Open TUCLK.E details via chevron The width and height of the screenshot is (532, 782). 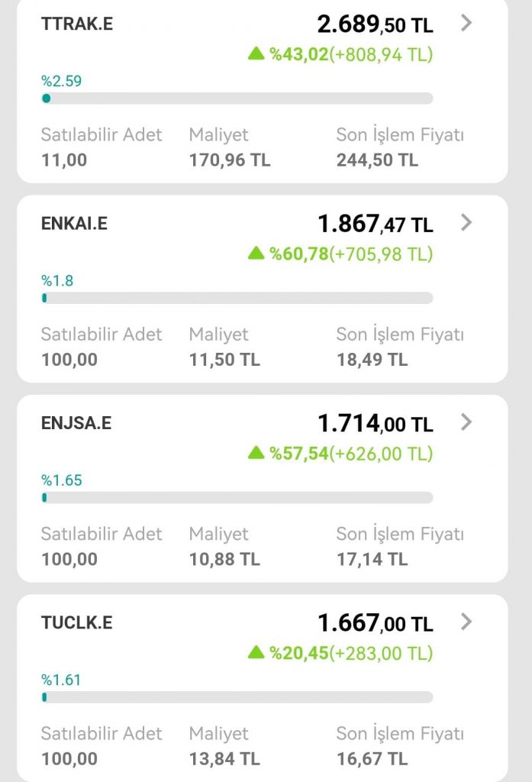pyautogui.click(x=467, y=622)
